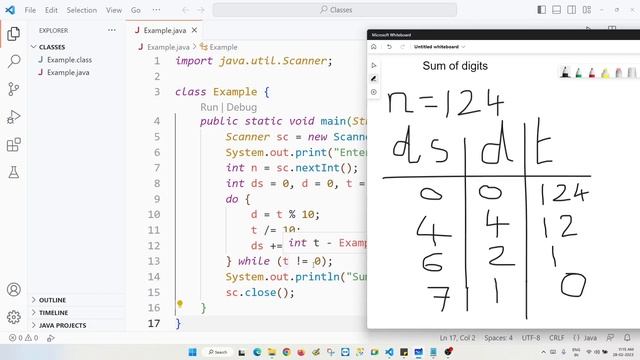640x360 pixels.
Task: Open the Explorer view in activity bar
Action: pyautogui.click(x=13, y=34)
